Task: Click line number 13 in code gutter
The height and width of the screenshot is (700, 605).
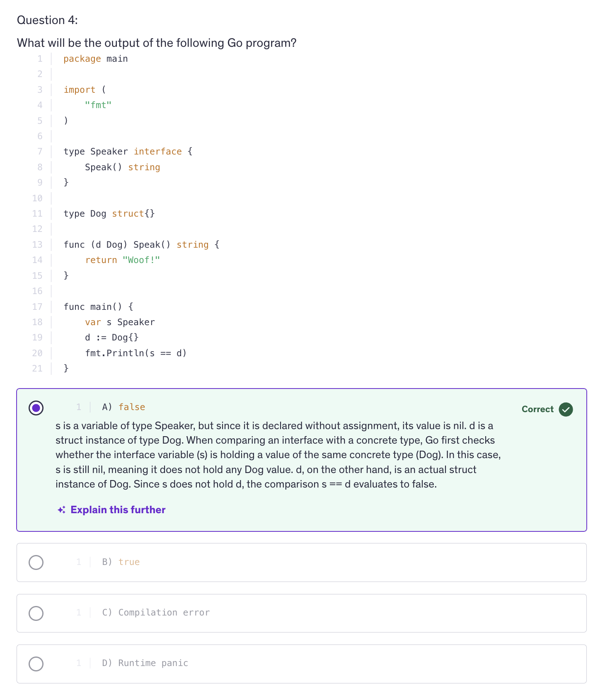Action: pyautogui.click(x=37, y=245)
